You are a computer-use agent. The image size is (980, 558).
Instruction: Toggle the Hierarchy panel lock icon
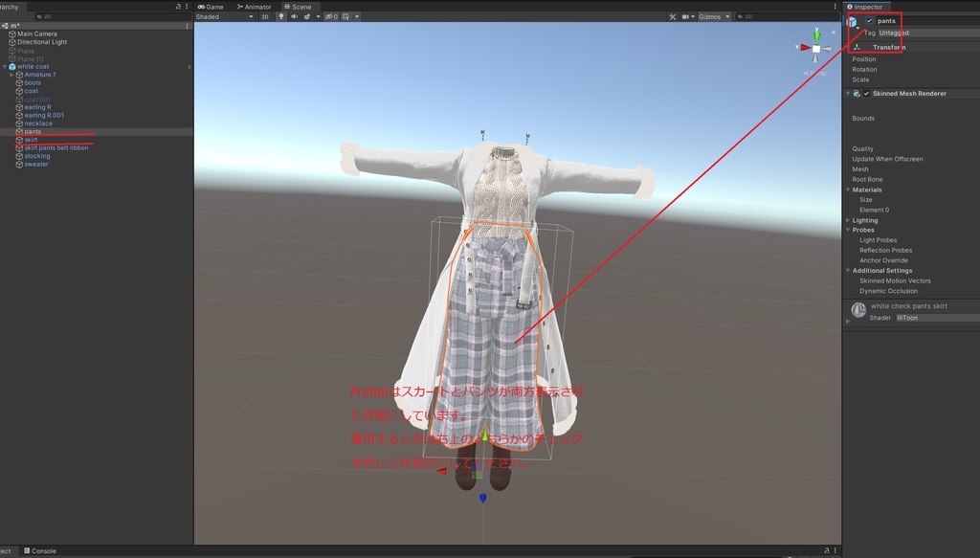click(x=178, y=7)
